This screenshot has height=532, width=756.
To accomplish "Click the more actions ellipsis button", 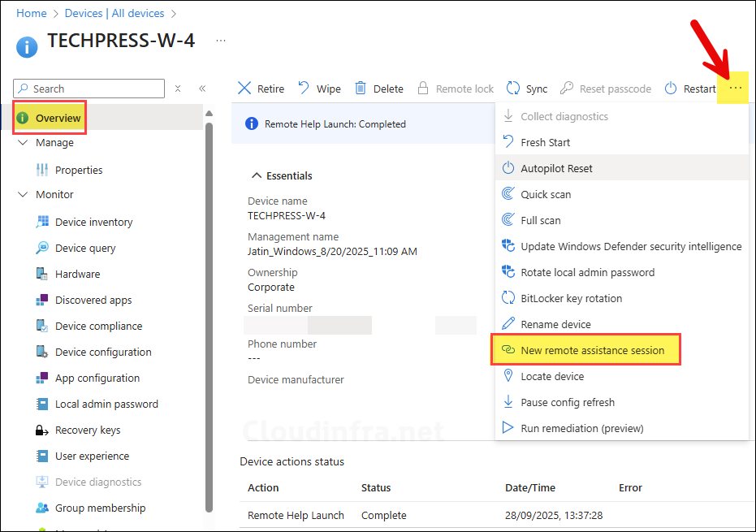I will coord(735,88).
